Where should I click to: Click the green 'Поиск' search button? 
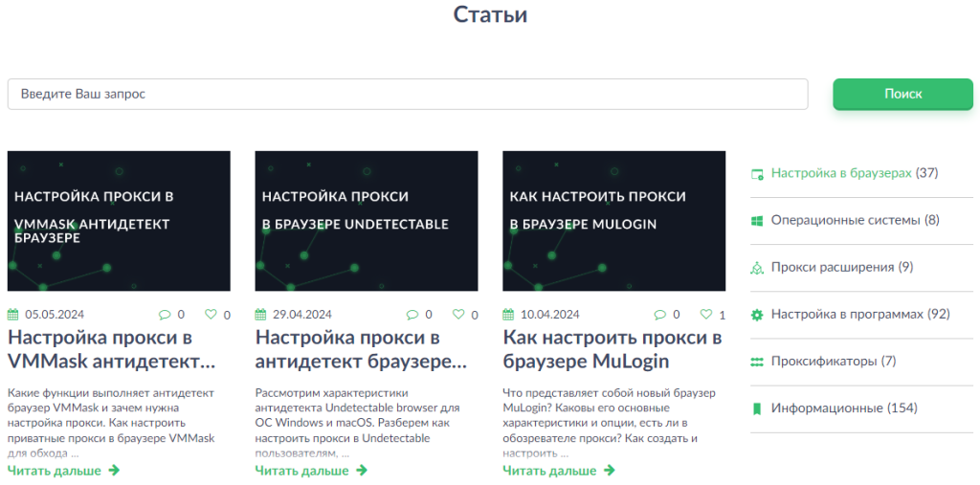click(903, 94)
